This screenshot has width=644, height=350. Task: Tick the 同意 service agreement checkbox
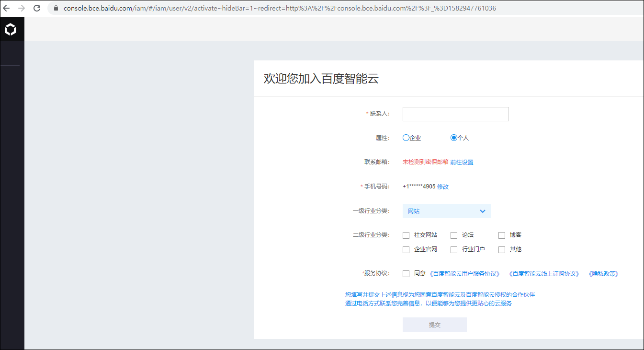pyautogui.click(x=406, y=274)
